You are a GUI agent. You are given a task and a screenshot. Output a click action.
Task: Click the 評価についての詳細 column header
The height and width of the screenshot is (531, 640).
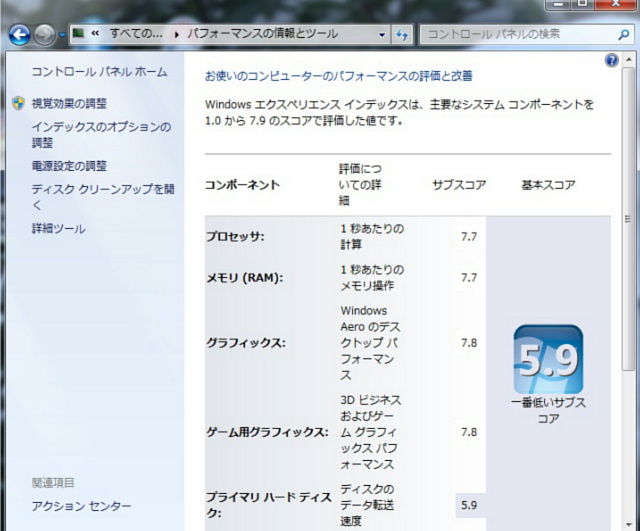(x=360, y=184)
